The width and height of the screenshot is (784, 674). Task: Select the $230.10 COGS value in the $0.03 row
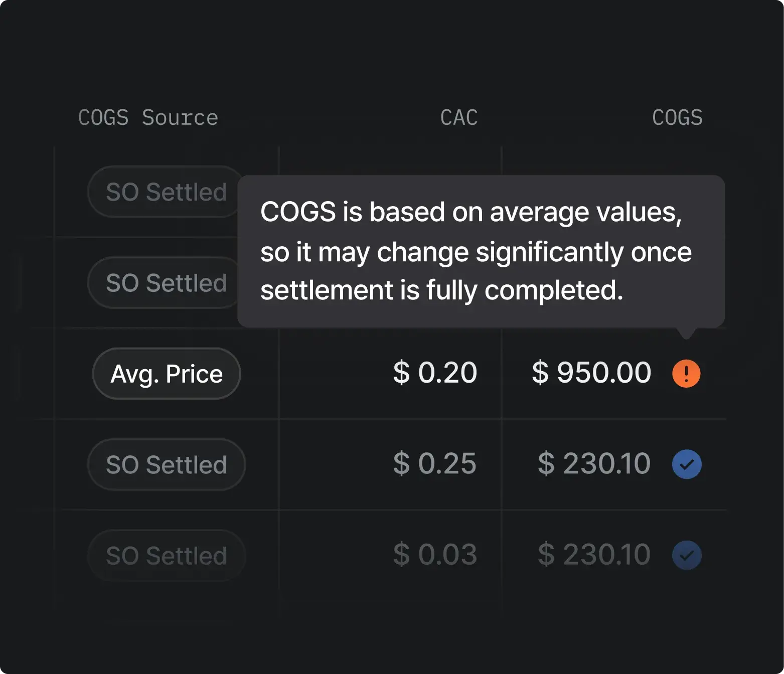(594, 554)
